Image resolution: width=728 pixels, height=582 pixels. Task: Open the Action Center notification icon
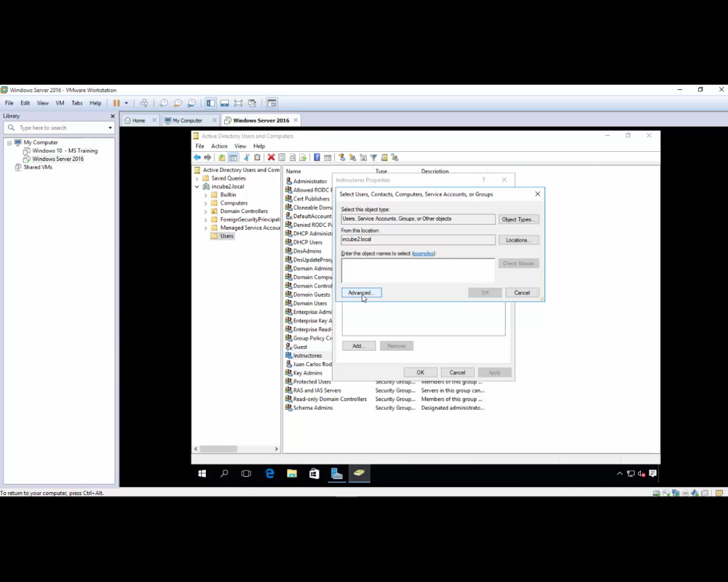[x=653, y=473]
